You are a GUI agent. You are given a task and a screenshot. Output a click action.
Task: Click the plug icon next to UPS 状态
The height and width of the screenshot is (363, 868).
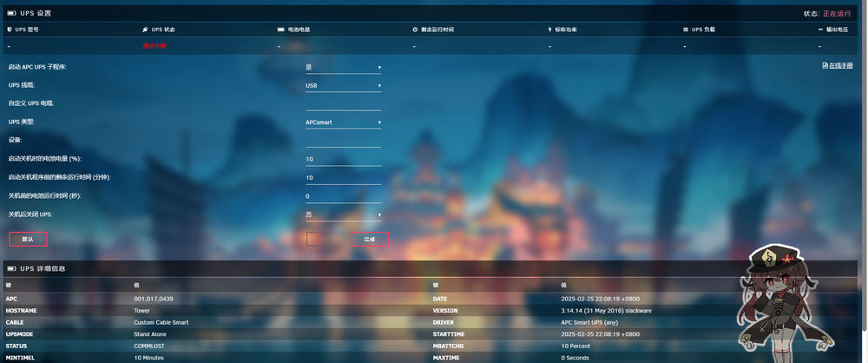coord(145,30)
